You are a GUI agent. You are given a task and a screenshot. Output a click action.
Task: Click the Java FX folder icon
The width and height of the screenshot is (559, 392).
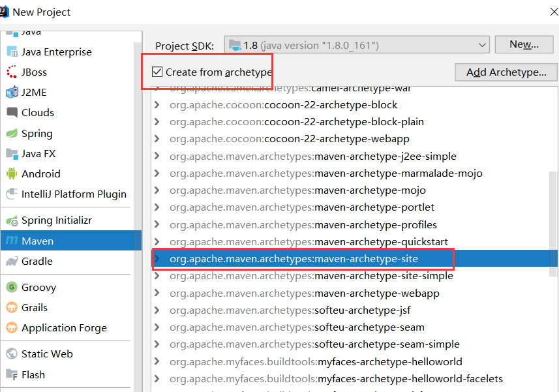12,153
